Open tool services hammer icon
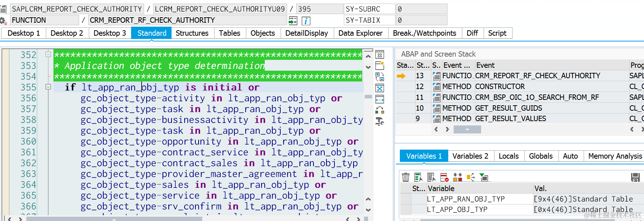The image size is (644, 221). (380, 121)
